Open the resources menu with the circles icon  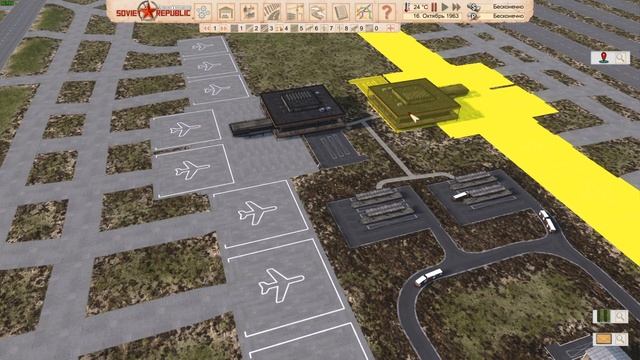pyautogui.click(x=203, y=11)
